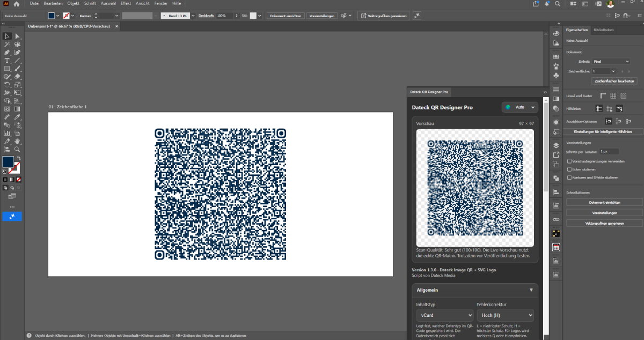The image size is (644, 340).
Task: Select the Column Graph tool
Action: click(x=7, y=133)
